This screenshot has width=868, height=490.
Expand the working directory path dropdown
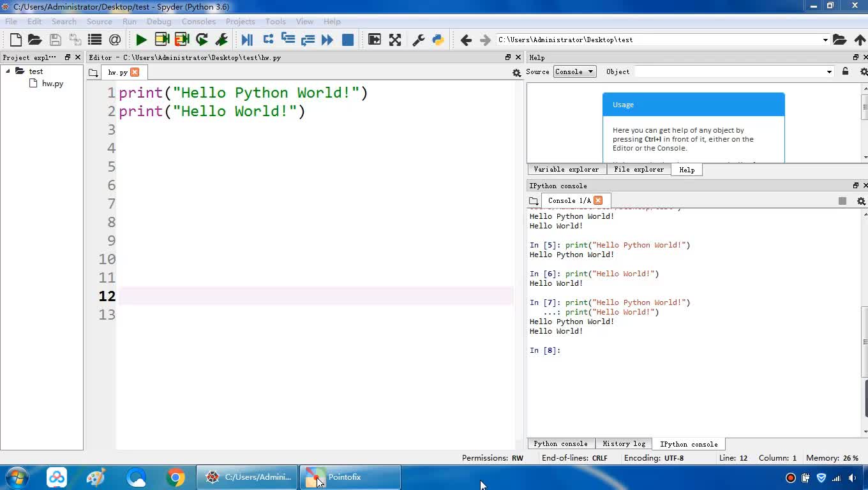pyautogui.click(x=825, y=40)
